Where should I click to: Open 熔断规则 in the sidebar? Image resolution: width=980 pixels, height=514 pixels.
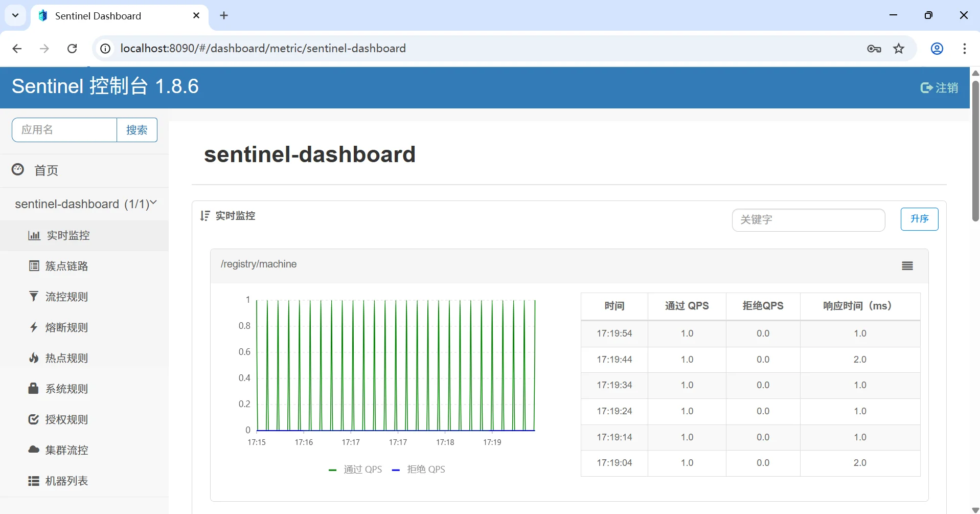point(84,327)
